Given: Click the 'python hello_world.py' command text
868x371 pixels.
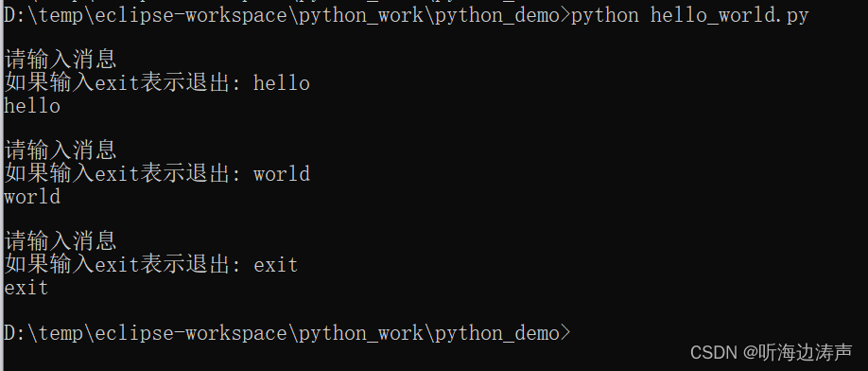Looking at the screenshot, I should coord(689,16).
